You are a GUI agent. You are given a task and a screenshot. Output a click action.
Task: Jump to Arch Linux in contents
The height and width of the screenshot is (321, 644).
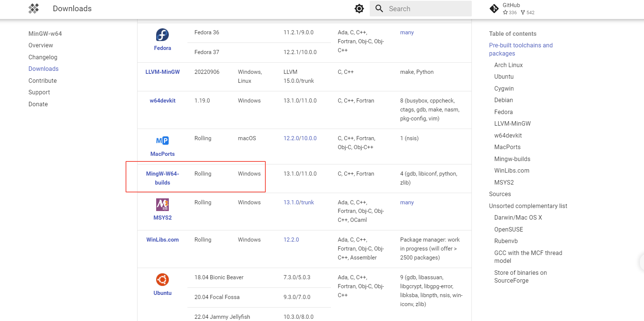pos(508,65)
